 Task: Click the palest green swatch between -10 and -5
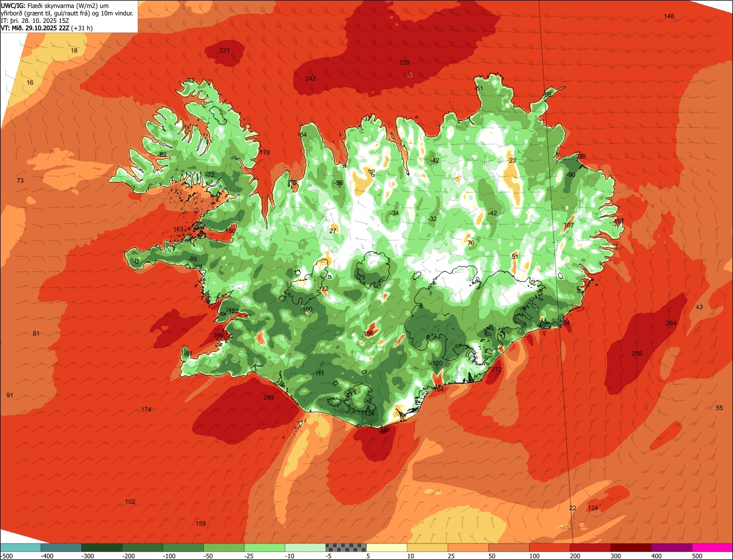[305, 547]
